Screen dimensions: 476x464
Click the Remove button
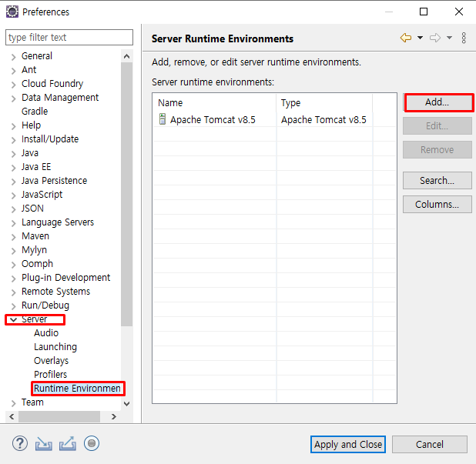437,149
